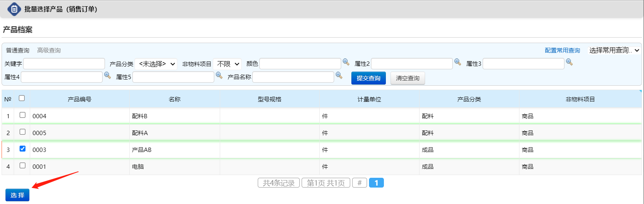The height and width of the screenshot is (204, 644).
Task: Switch to the 普通查询 tab
Action: [18, 51]
